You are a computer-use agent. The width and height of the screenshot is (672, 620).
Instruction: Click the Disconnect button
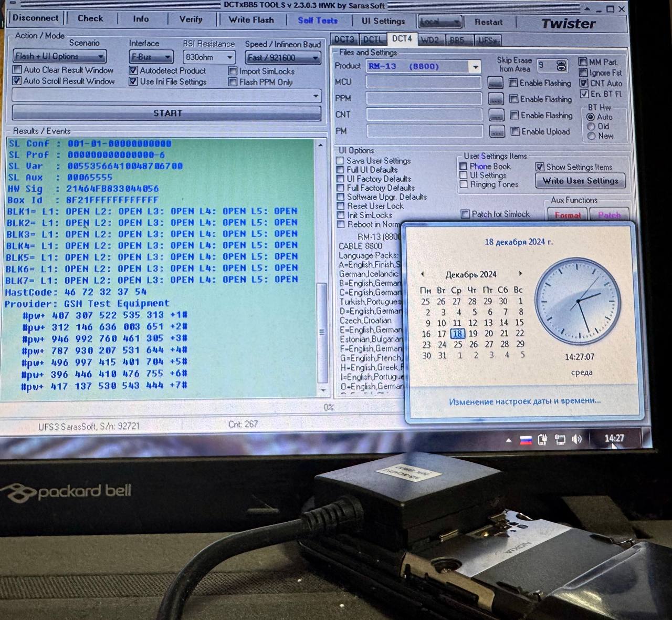(x=36, y=18)
